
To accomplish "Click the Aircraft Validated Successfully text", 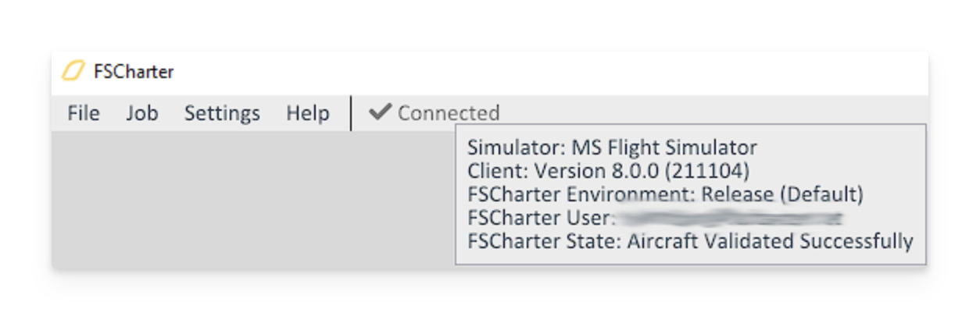I will [x=770, y=241].
